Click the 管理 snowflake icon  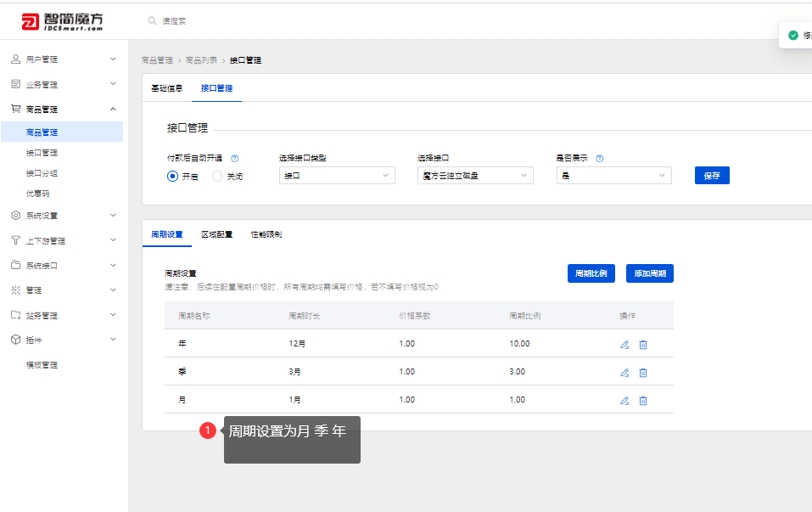(15, 290)
